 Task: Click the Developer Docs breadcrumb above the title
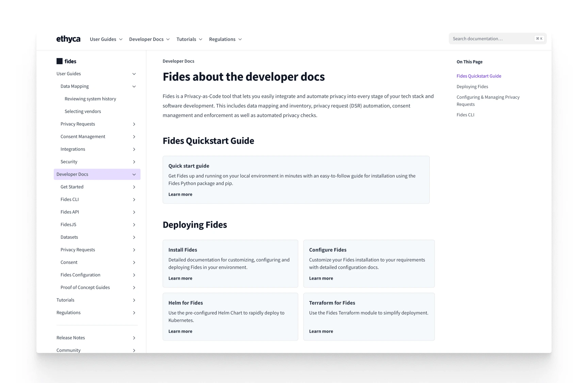pos(178,61)
